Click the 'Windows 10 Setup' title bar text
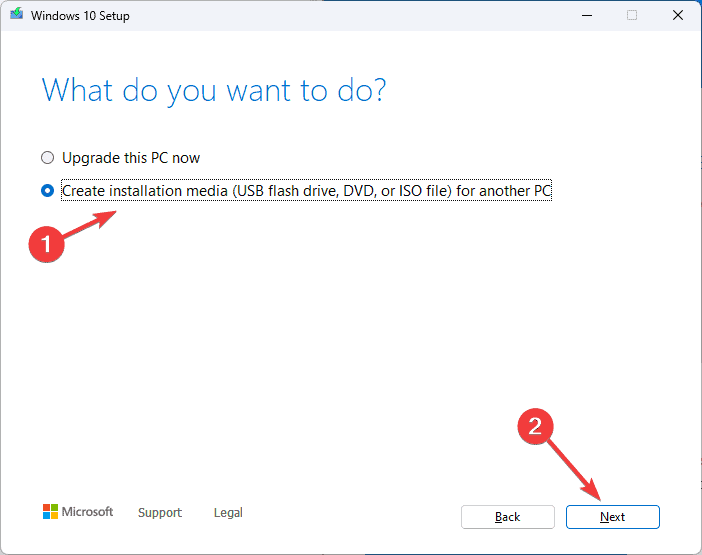 tap(80, 16)
